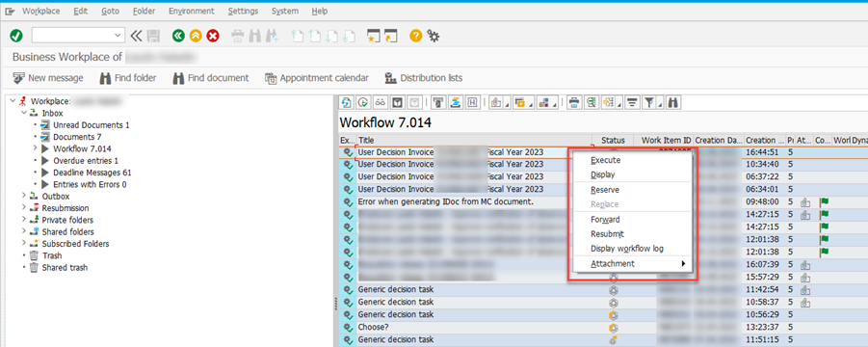Image resolution: width=868 pixels, height=347 pixels.
Task: Click the Print icon in worklist toolbar
Action: coord(574,102)
